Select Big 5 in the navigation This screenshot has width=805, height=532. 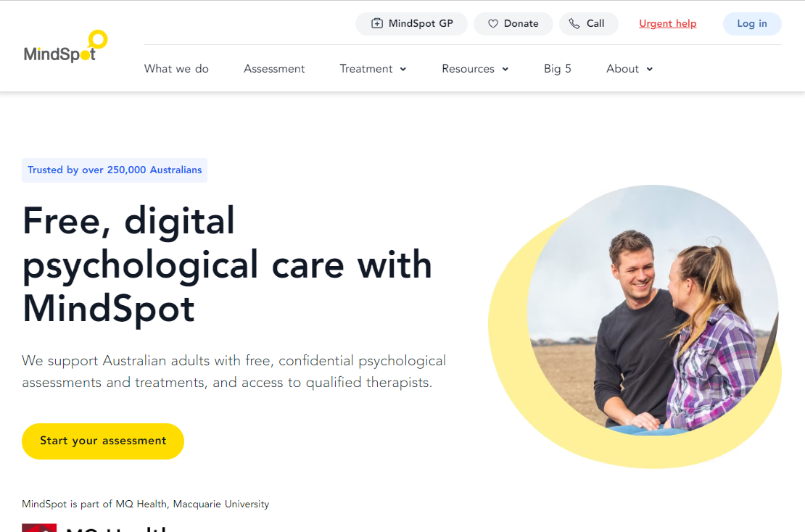coord(557,69)
